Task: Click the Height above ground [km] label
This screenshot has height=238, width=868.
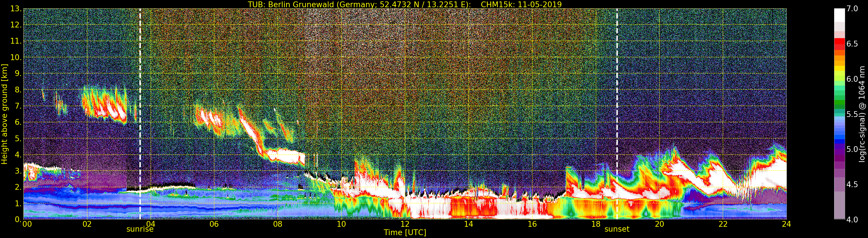Action: (4, 114)
